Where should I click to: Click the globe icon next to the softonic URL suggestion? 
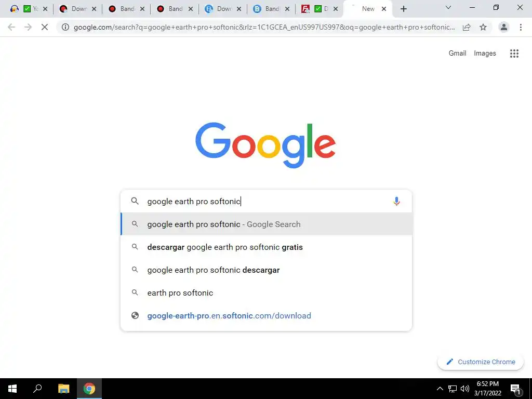coord(135,315)
